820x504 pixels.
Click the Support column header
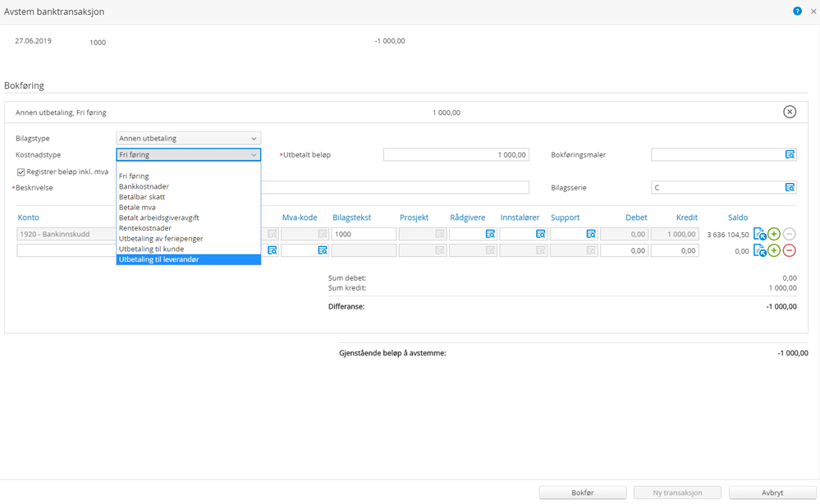coord(566,218)
